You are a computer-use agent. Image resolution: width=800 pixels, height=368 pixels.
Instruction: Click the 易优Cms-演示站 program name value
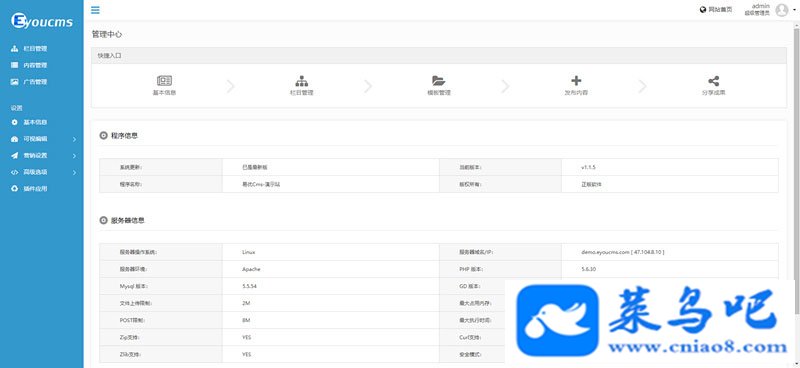[x=261, y=184]
